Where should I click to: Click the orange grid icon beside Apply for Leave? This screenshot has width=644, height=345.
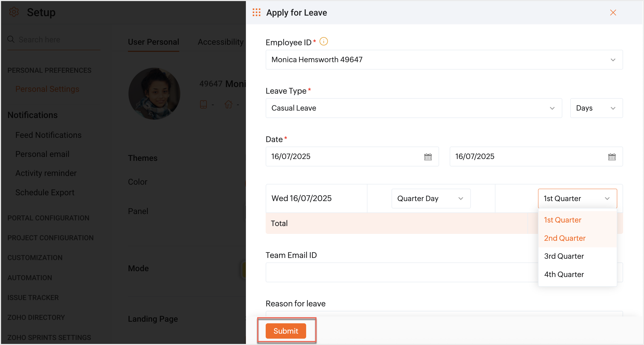coord(256,12)
